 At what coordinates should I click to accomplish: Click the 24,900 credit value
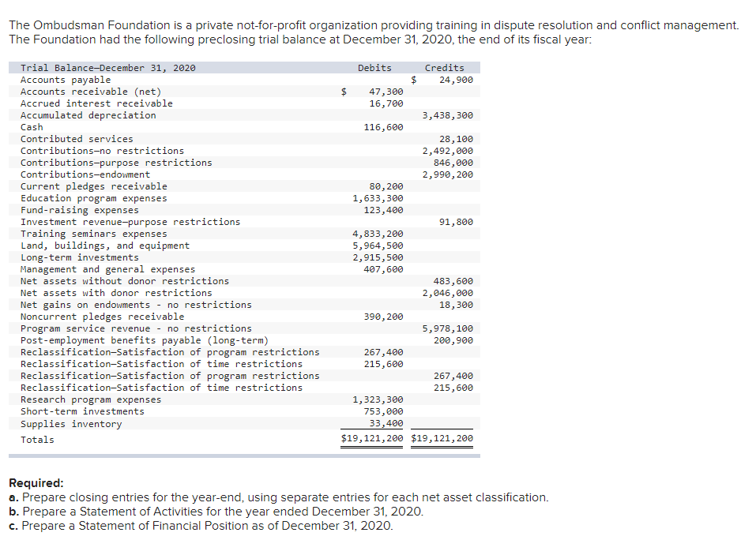456,80
